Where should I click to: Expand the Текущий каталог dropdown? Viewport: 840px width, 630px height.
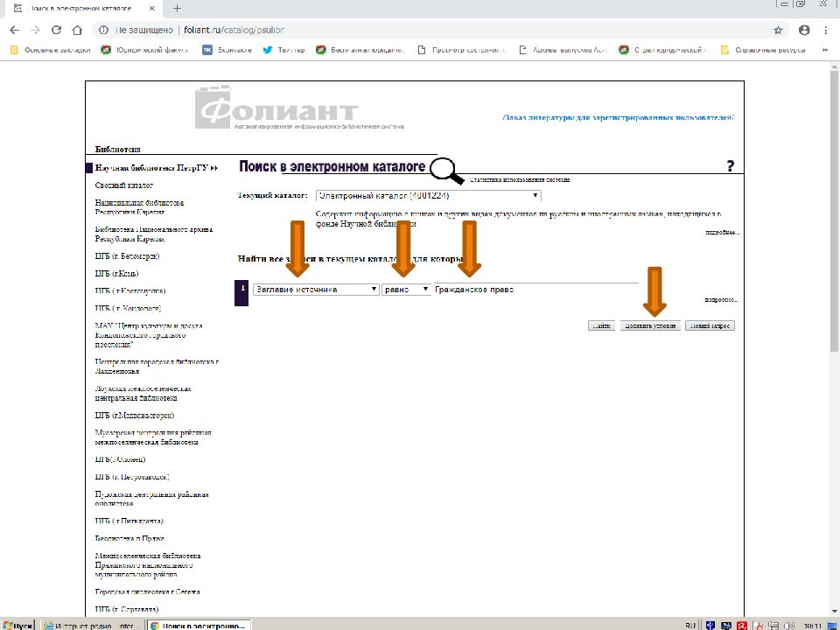pos(428,195)
